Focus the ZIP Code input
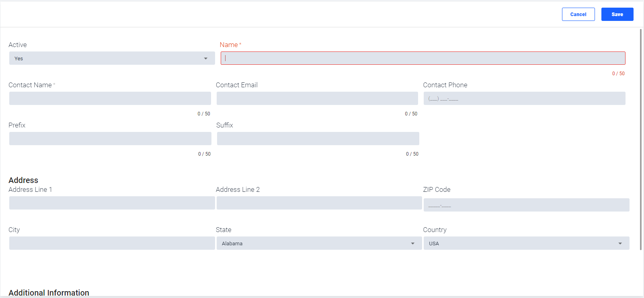 pyautogui.click(x=527, y=205)
